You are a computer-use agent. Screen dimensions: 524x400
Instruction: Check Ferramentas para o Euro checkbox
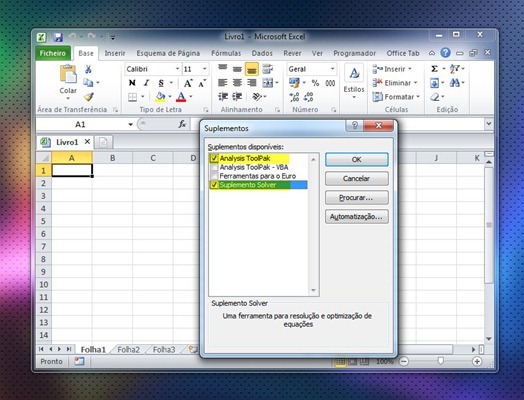tap(214, 176)
